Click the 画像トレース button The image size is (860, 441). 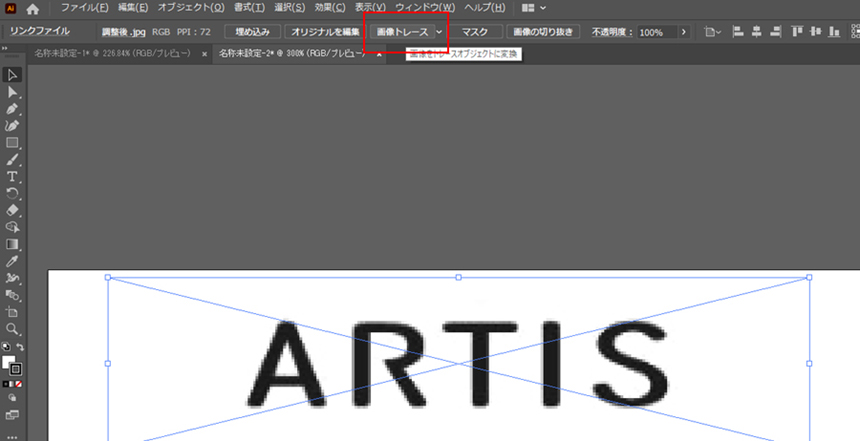[x=403, y=32]
